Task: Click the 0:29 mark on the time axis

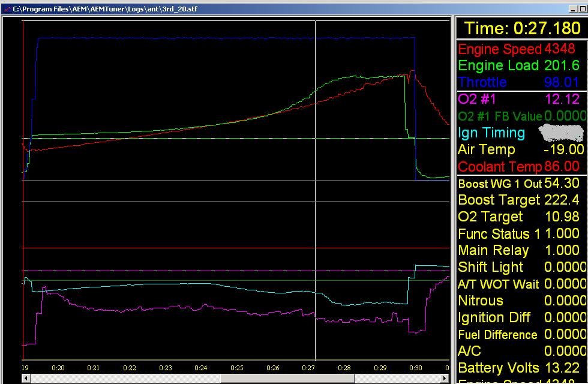Action: (380, 367)
